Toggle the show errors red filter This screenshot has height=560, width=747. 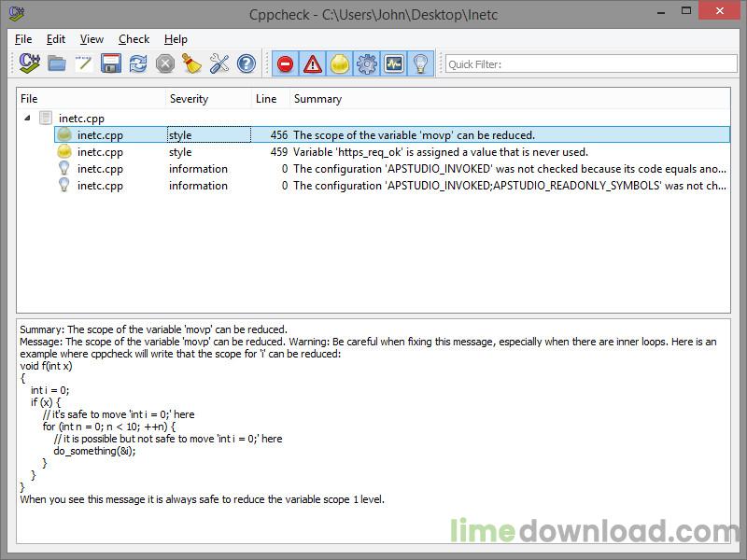pyautogui.click(x=286, y=63)
